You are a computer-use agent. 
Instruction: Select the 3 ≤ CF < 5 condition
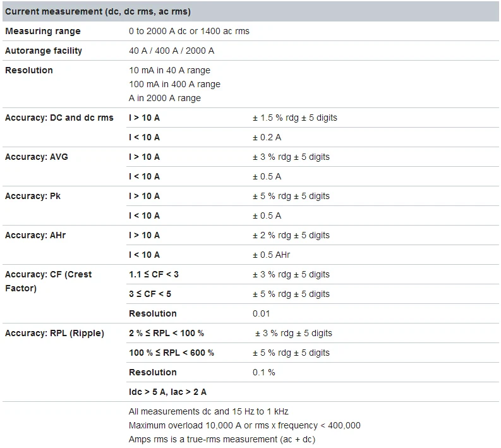pos(150,294)
